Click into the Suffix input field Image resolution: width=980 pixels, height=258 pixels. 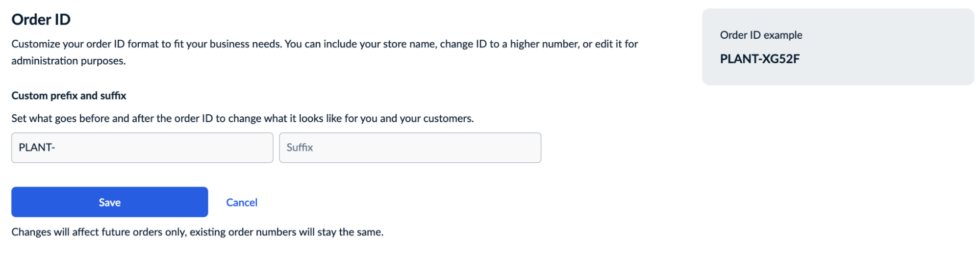410,148
